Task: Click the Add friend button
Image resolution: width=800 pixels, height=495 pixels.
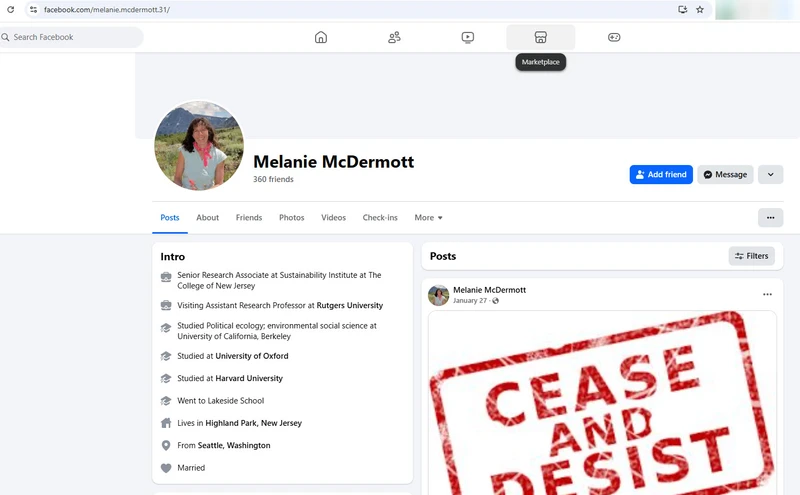Action: pos(661,175)
